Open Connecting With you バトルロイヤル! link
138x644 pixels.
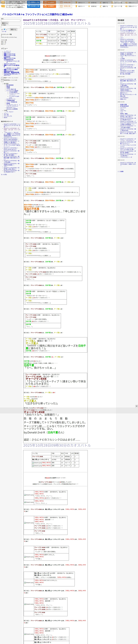click(12, 74)
